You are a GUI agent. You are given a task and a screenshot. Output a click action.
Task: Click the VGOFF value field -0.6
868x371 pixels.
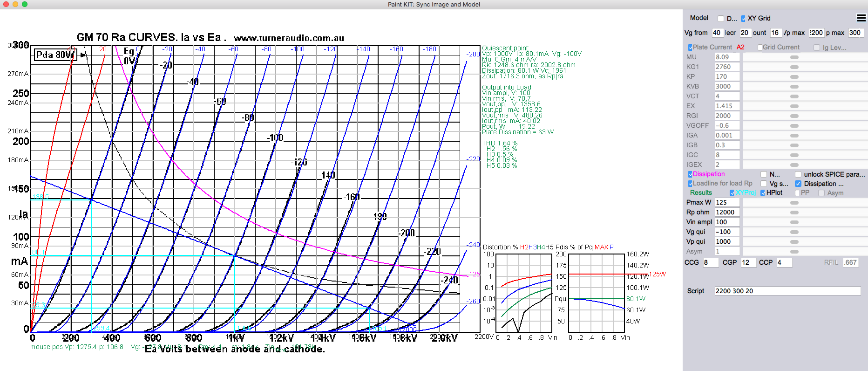pyautogui.click(x=727, y=126)
